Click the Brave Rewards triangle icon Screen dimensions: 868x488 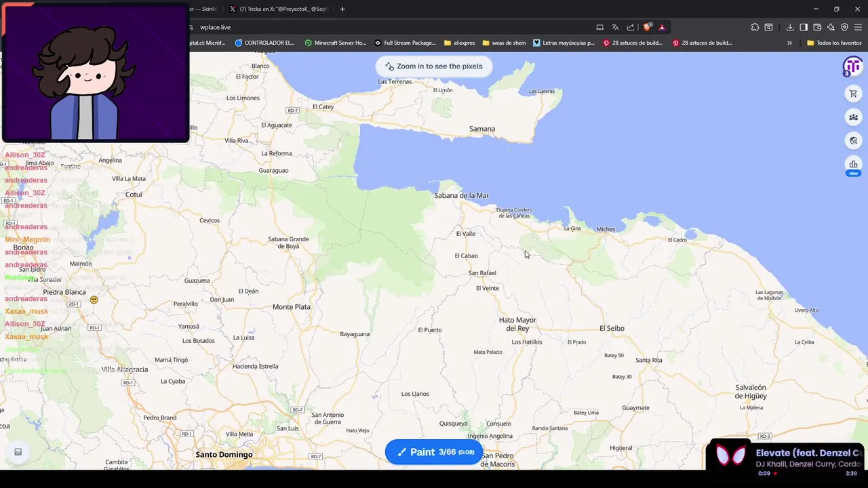(662, 27)
